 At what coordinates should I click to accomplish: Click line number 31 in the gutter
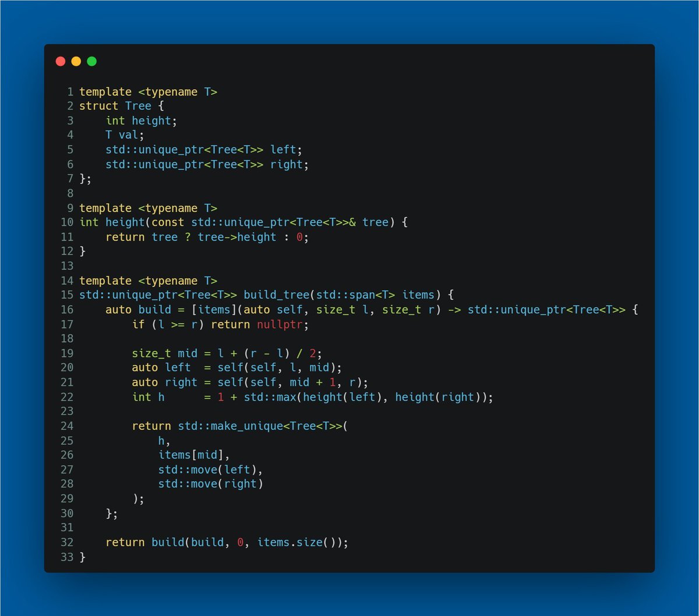[67, 528]
